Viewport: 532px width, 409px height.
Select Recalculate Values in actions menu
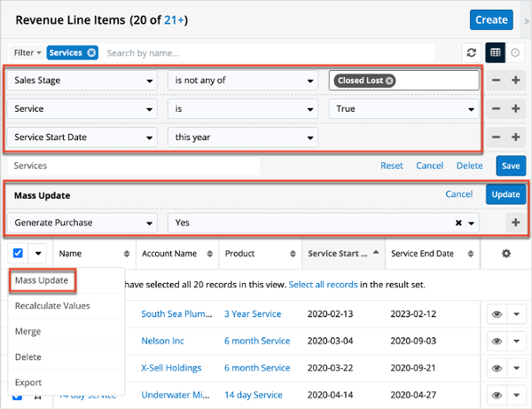pos(51,306)
